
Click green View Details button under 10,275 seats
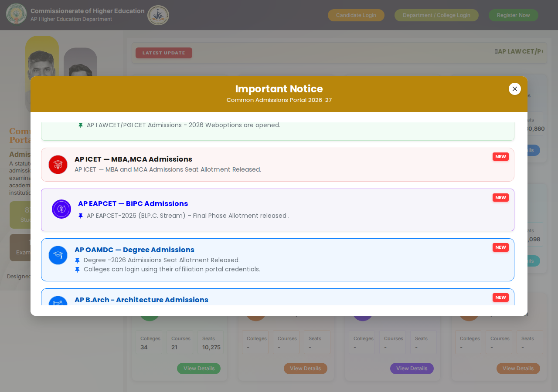[x=199, y=368]
